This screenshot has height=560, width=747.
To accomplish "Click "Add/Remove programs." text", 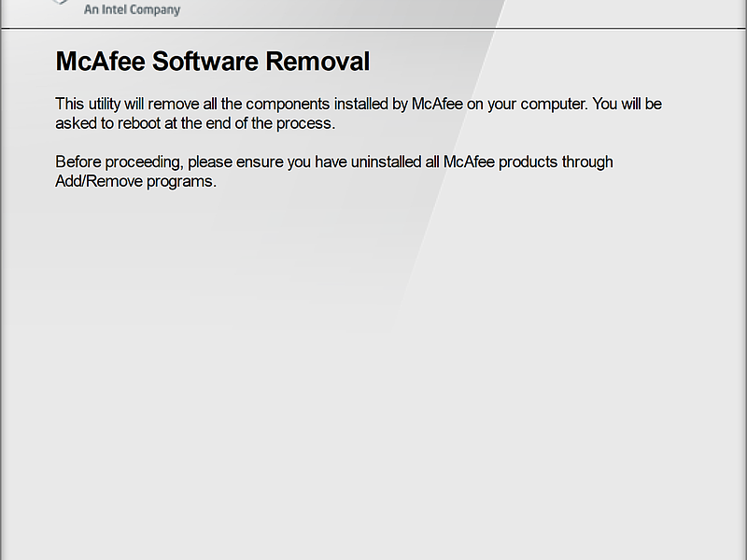I will click(x=135, y=181).
